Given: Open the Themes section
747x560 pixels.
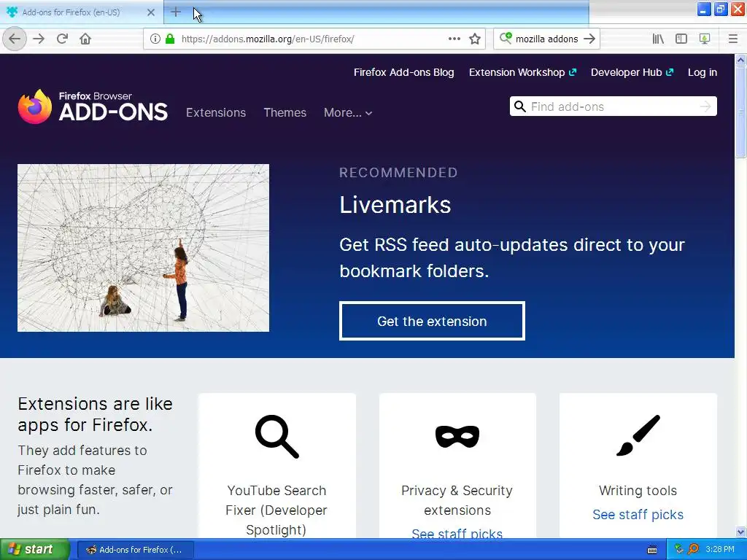Looking at the screenshot, I should pos(285,112).
